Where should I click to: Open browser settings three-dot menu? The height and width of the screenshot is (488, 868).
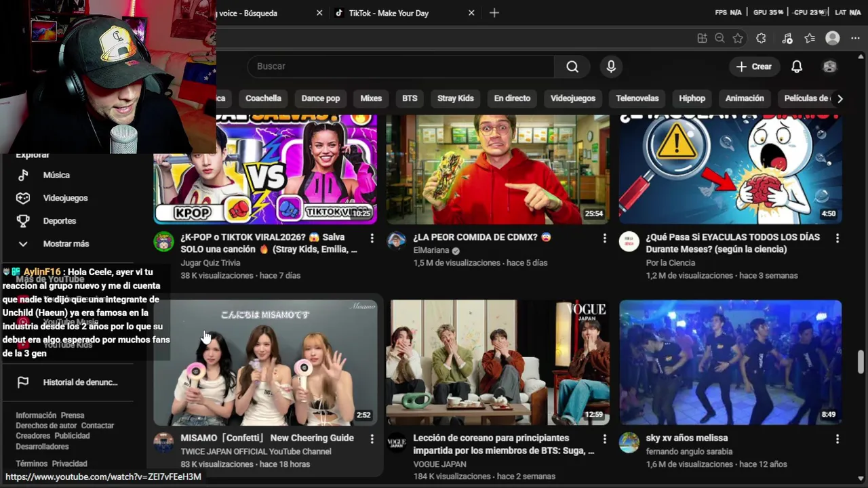pos(855,39)
